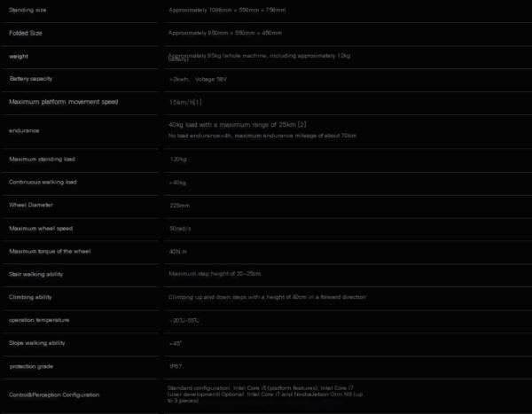Select the Folded Size label
Viewport: 532px width, 414px height.
click(x=26, y=34)
